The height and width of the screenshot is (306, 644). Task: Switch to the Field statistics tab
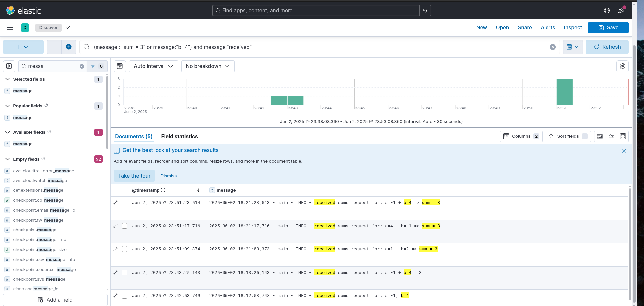coord(179,137)
